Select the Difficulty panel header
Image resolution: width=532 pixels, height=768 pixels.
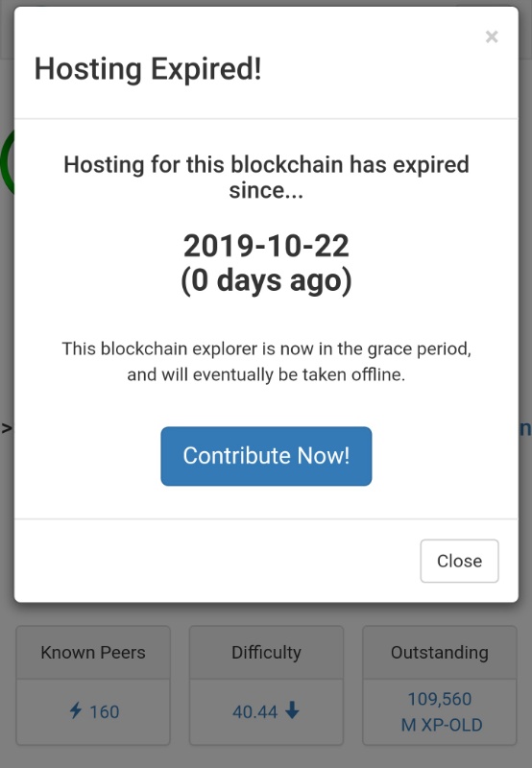click(x=266, y=653)
